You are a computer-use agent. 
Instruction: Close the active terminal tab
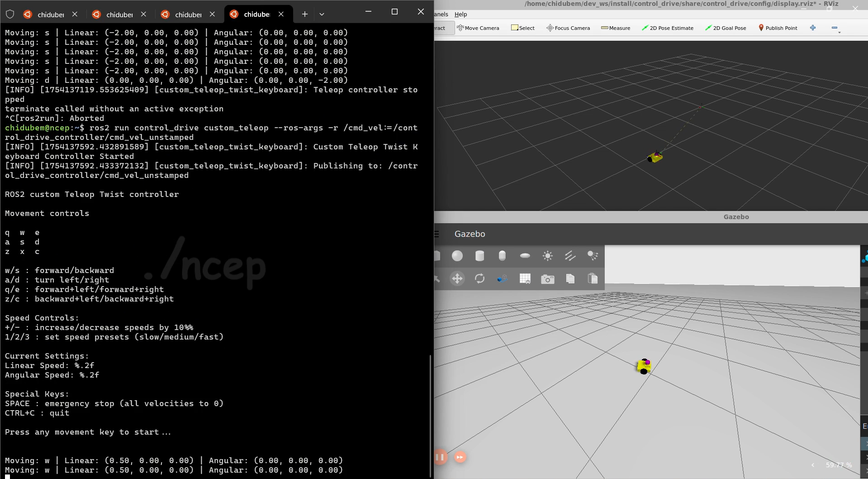(281, 14)
